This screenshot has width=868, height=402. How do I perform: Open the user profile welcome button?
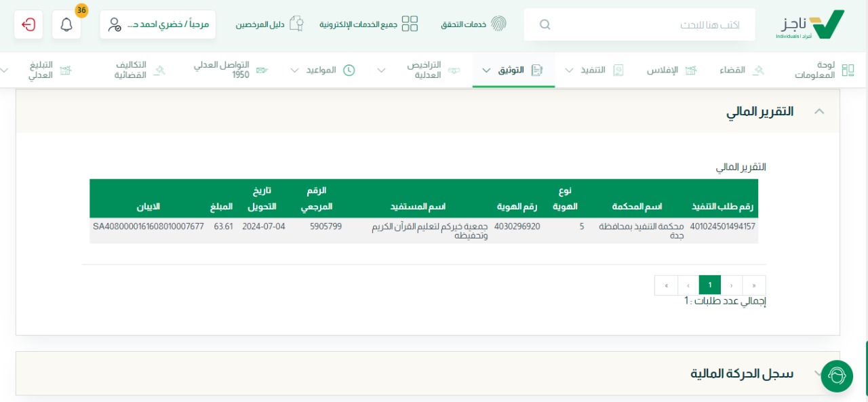tap(158, 24)
